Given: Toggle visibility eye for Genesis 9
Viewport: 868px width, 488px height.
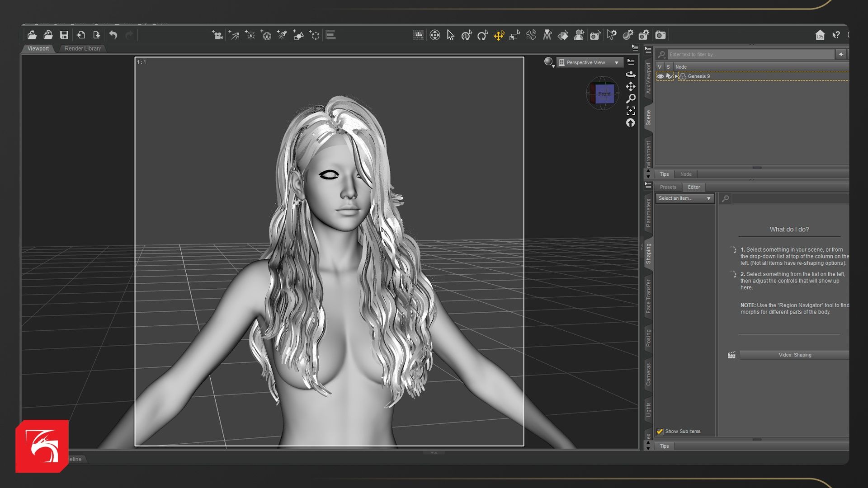Looking at the screenshot, I should [660, 76].
